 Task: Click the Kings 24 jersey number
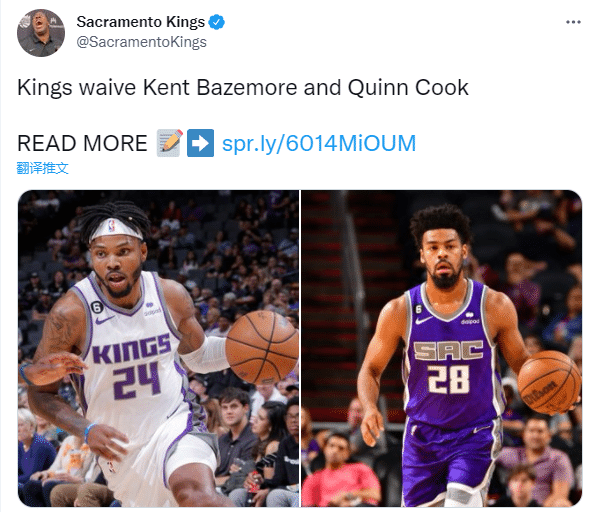pyautogui.click(x=137, y=379)
